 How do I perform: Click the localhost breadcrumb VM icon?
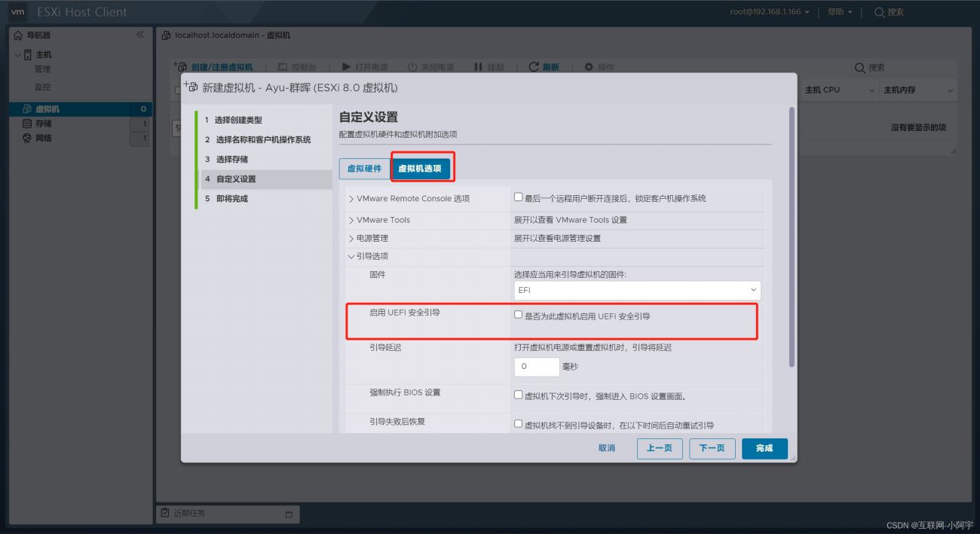tap(167, 35)
